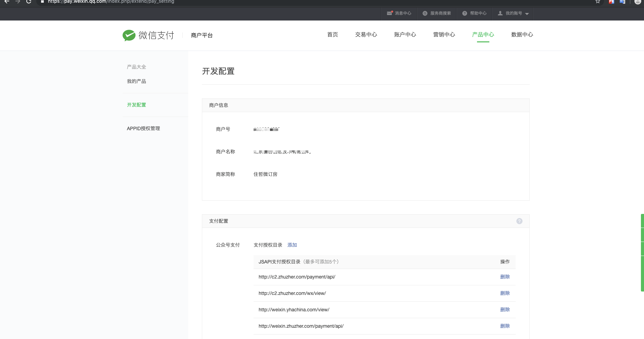Open the browser profile avatar
Screen dimensions: 644x339
click(x=637, y=2)
